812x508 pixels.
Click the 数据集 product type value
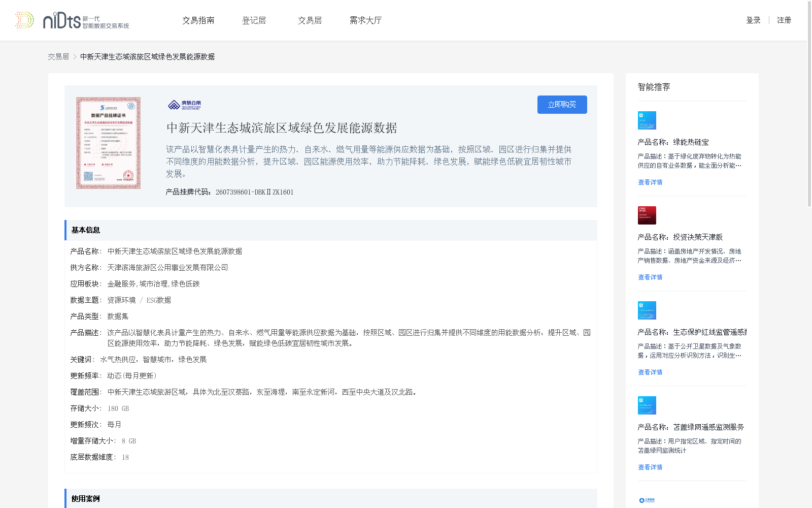118,316
